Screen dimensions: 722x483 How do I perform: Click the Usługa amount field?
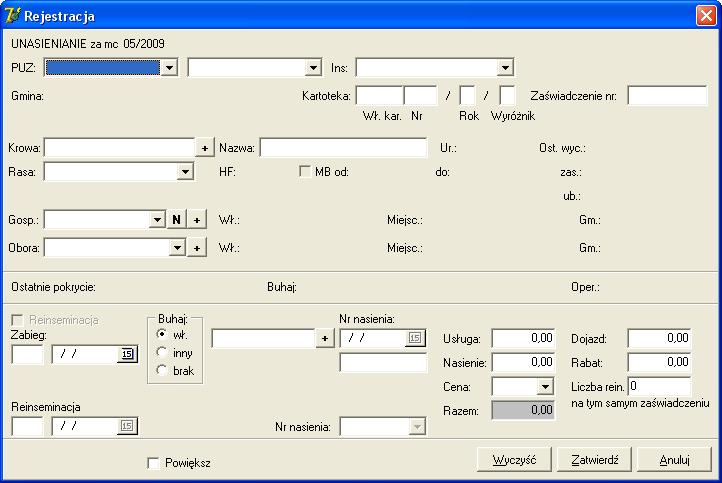[x=523, y=338]
